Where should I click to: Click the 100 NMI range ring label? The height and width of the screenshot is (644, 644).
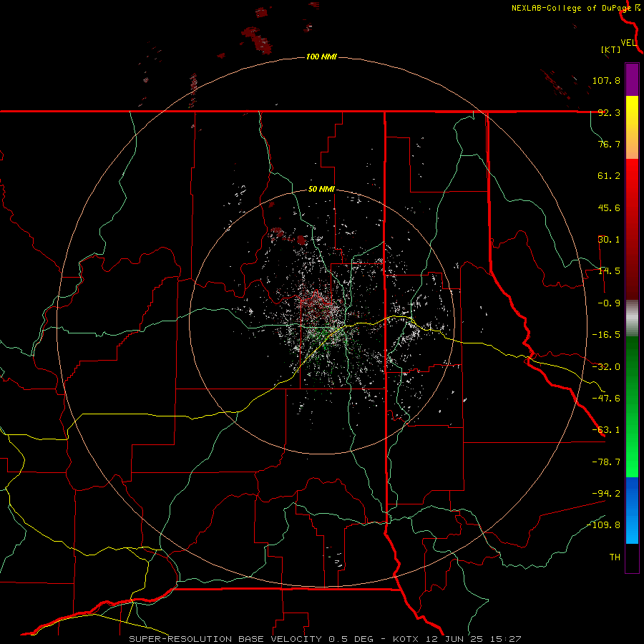321,57
